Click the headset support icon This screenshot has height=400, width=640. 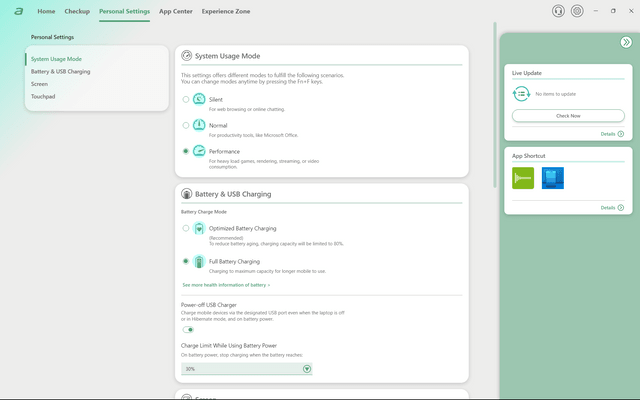[x=558, y=11]
